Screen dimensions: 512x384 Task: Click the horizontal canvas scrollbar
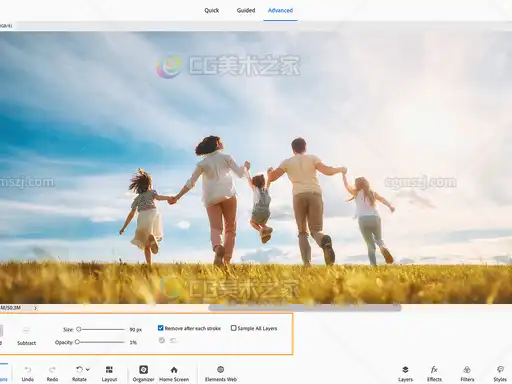click(305, 308)
